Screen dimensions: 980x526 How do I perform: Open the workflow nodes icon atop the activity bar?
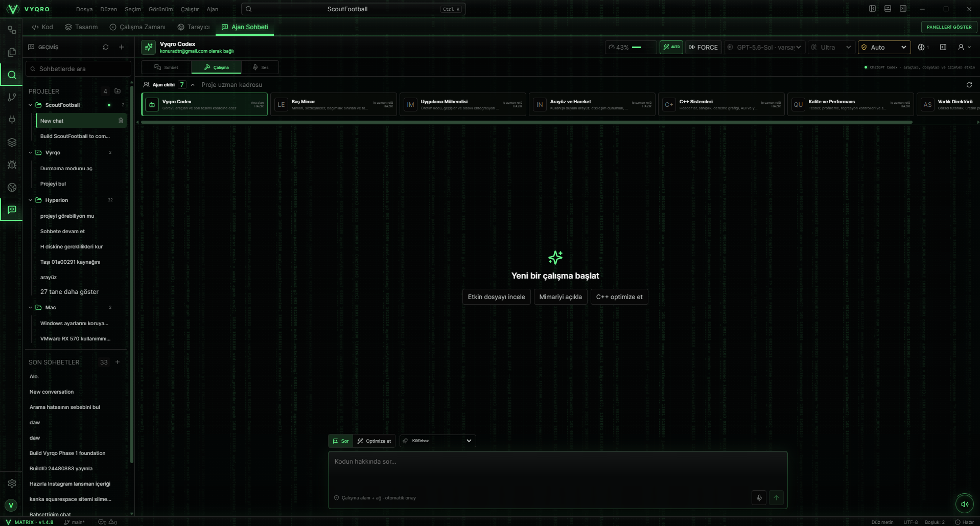tap(12, 30)
